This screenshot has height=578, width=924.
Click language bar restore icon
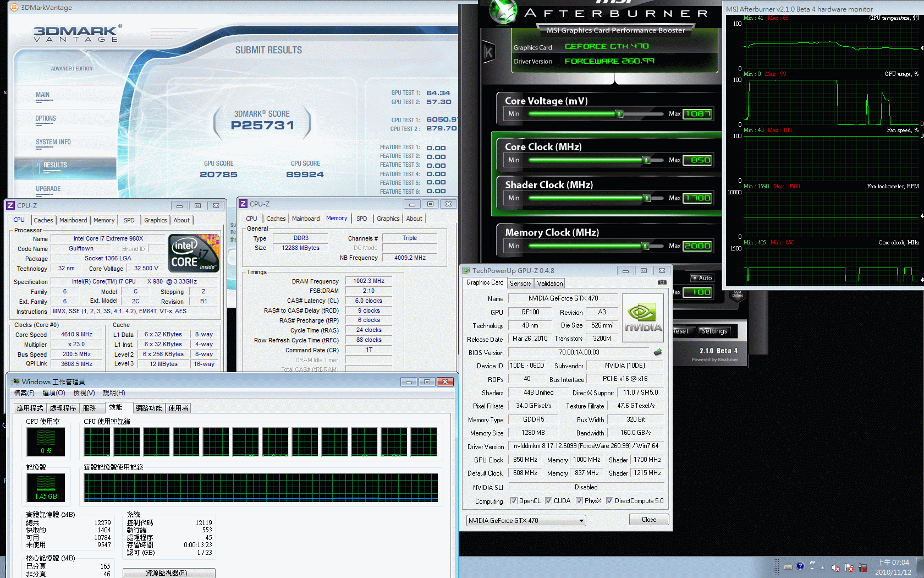click(x=812, y=563)
